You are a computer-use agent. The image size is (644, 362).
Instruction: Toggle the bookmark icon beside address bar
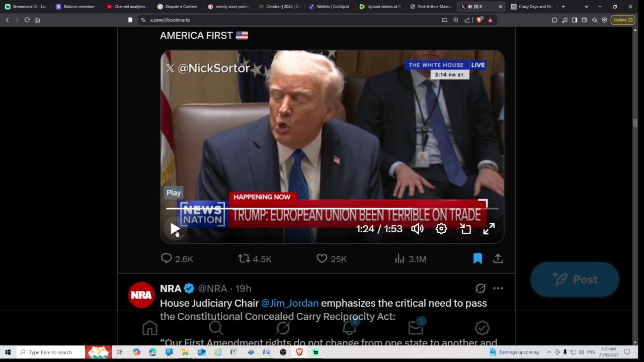(130, 20)
